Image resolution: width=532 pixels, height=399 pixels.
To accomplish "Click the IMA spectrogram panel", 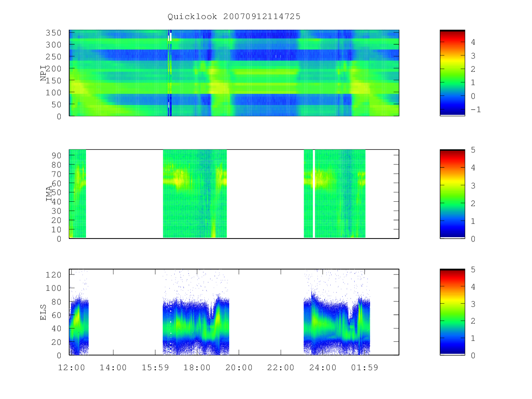I will click(234, 194).
